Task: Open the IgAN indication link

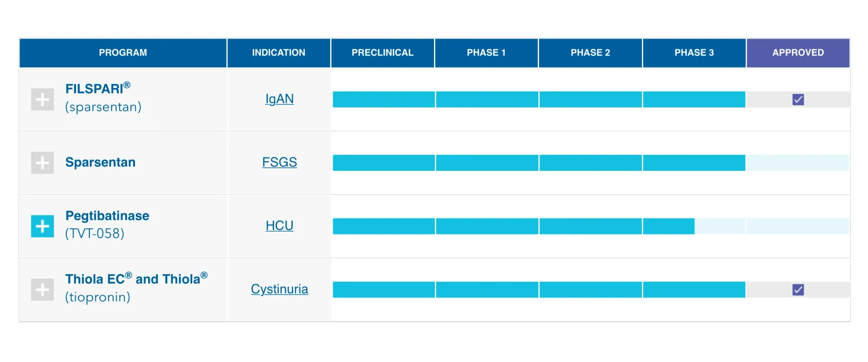Action: pos(279,99)
